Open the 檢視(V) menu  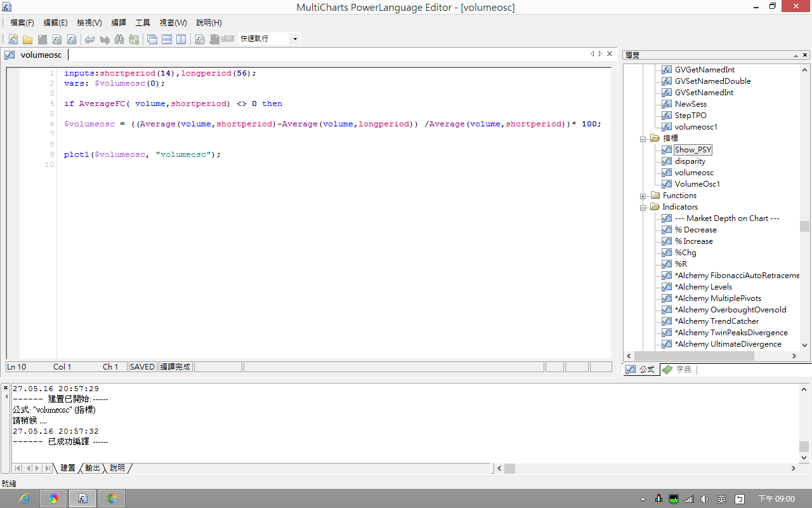point(89,23)
